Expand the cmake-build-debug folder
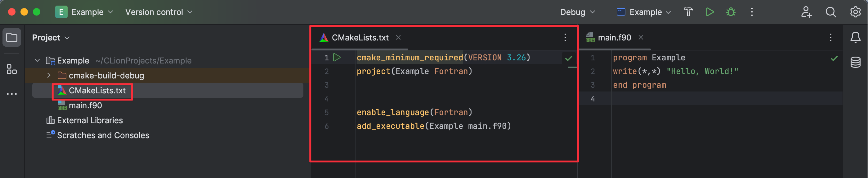868x178 pixels. 49,75
